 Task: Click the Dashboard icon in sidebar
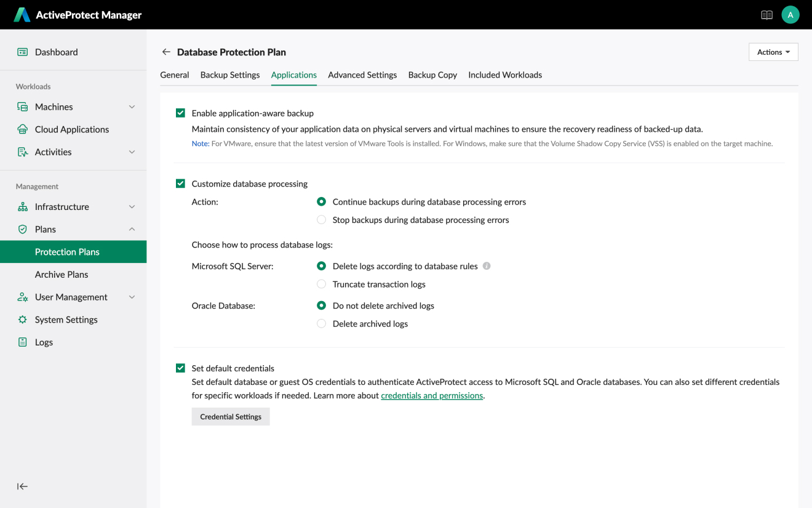click(x=23, y=52)
